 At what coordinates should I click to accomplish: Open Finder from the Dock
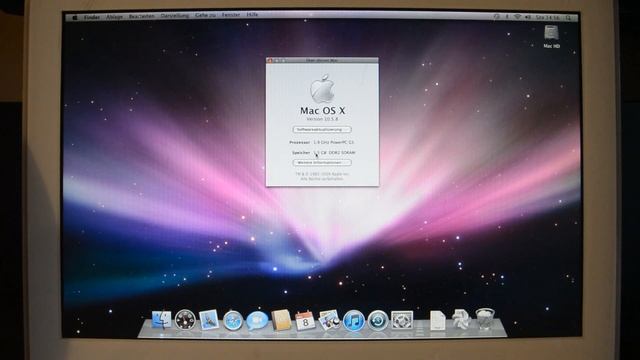pos(162,320)
